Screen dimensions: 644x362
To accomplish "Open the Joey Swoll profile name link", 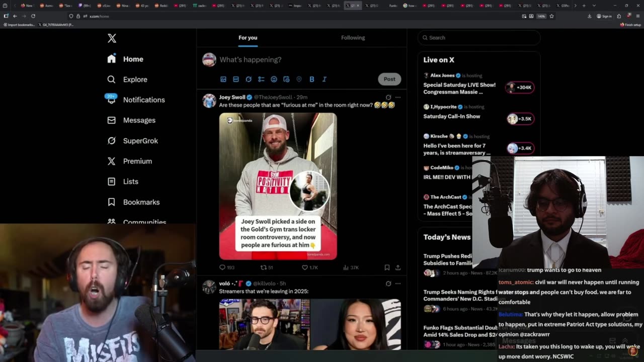I will [x=232, y=97].
